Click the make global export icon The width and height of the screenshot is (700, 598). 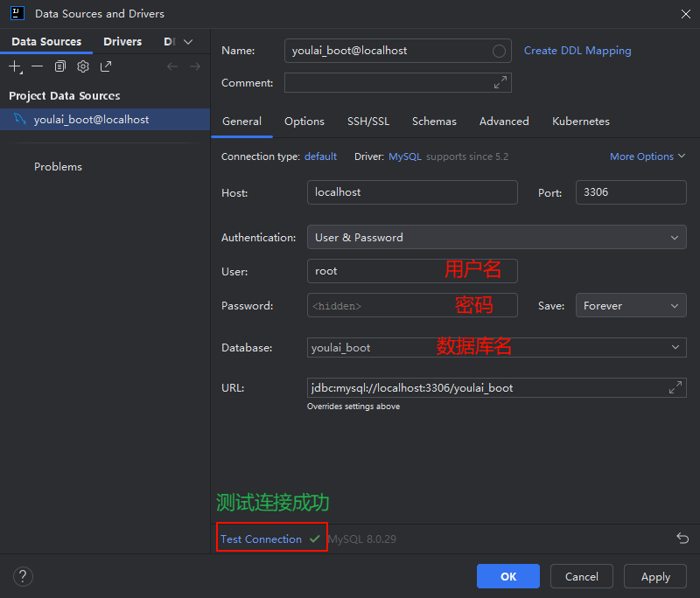(x=106, y=66)
